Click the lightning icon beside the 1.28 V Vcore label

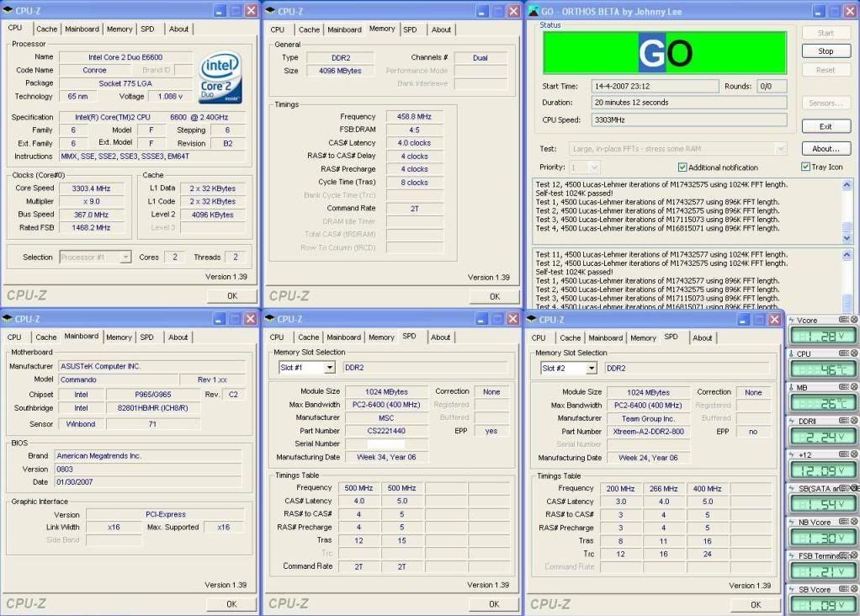coord(792,321)
